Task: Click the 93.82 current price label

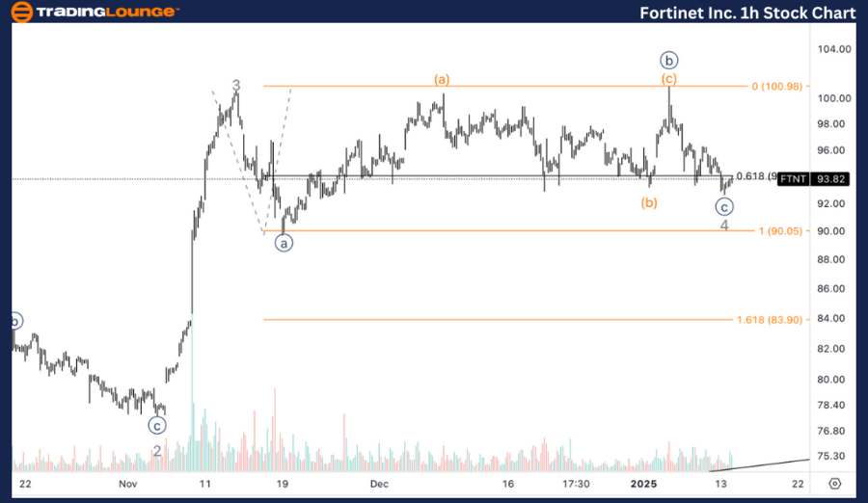Action: point(830,178)
